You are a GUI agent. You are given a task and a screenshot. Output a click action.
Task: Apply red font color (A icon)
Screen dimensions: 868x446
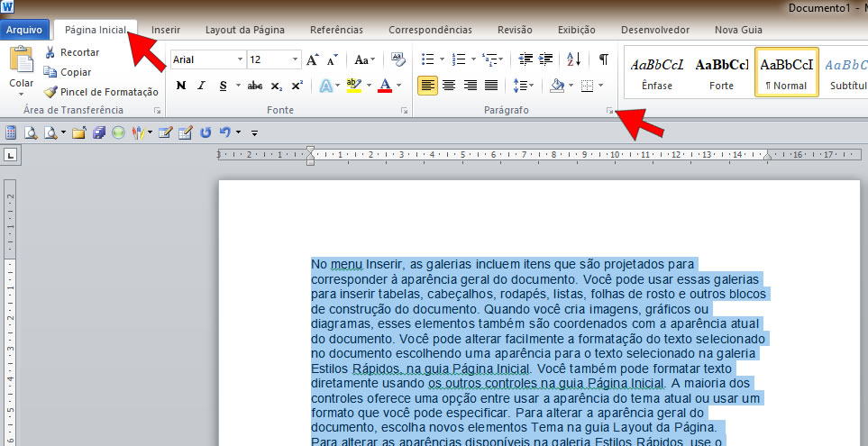[385, 86]
